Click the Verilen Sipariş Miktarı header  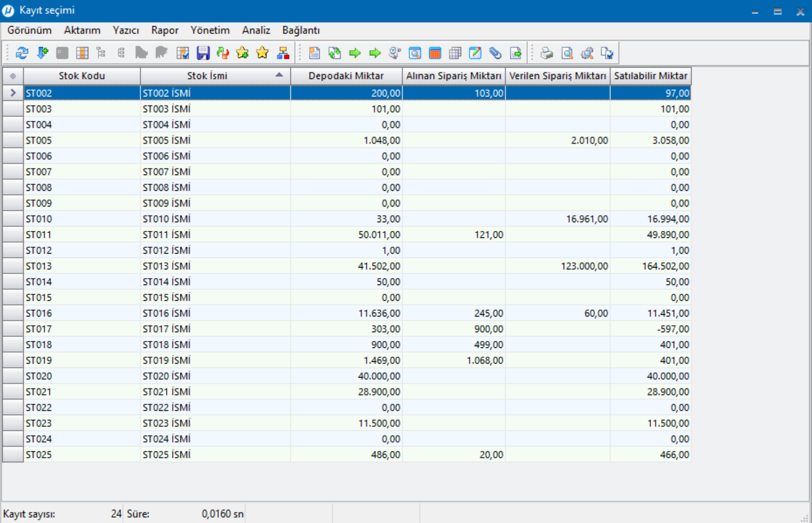[558, 76]
